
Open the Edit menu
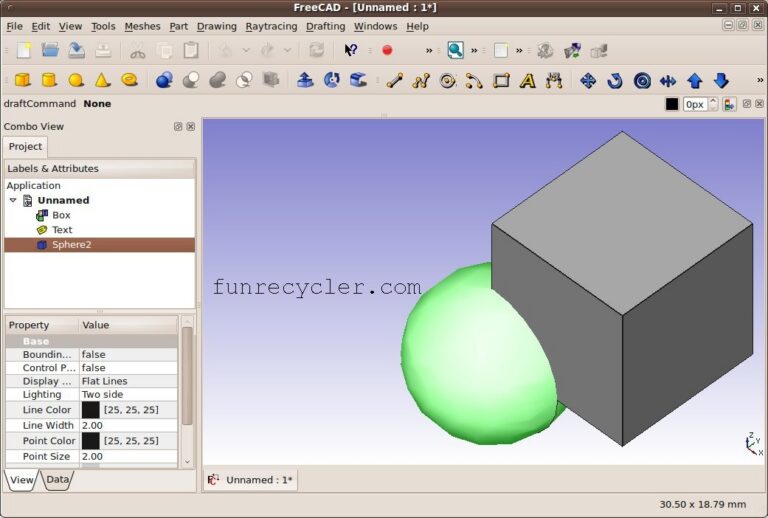click(x=41, y=26)
